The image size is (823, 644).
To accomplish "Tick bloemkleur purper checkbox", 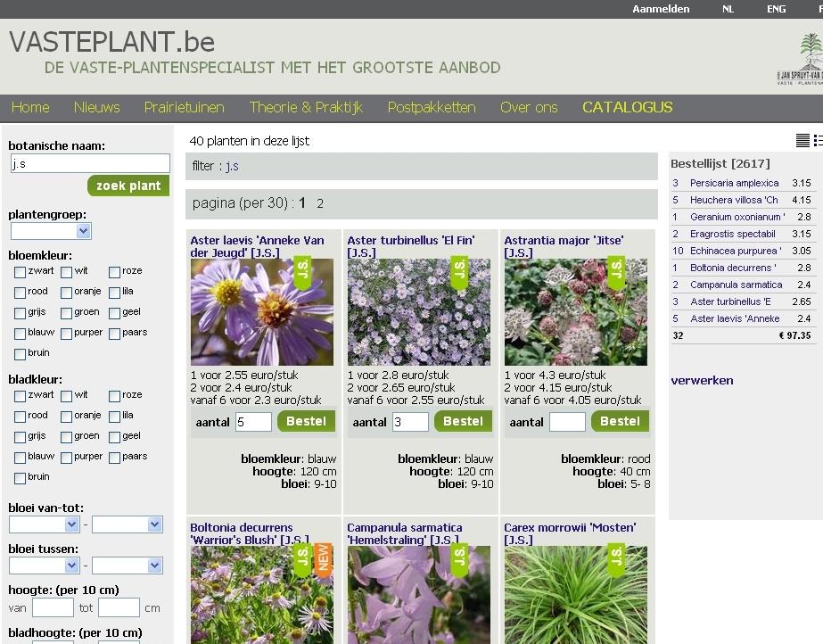I will pos(66,334).
